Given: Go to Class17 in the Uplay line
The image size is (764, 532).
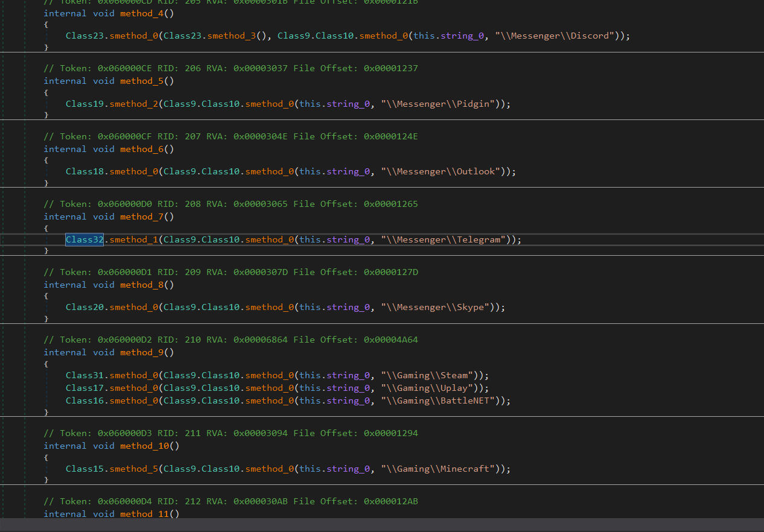Looking at the screenshot, I should coord(84,388).
